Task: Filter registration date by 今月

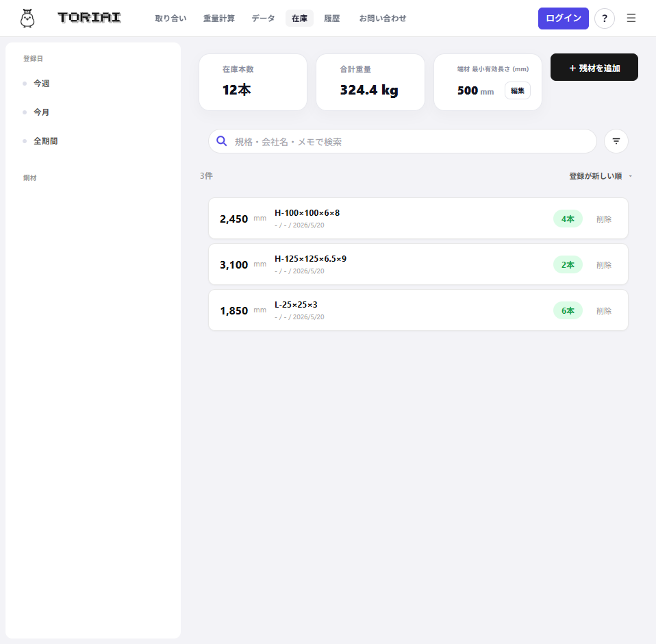Action: pyautogui.click(x=41, y=112)
